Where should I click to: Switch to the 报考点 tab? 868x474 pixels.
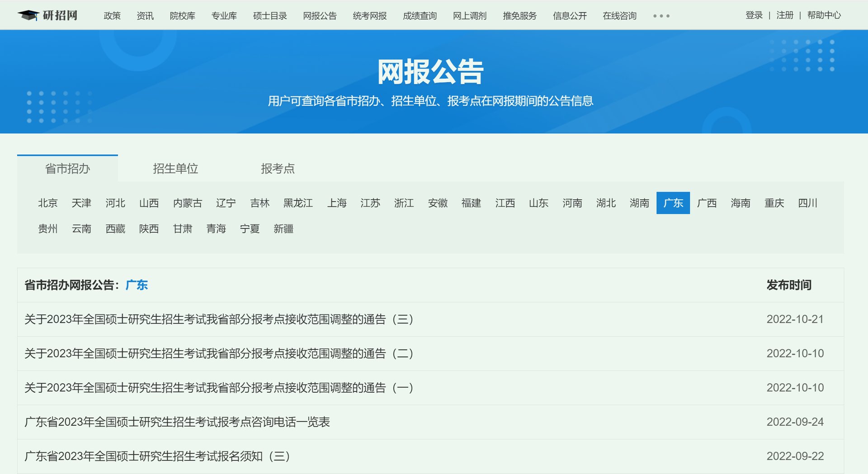[x=278, y=169]
